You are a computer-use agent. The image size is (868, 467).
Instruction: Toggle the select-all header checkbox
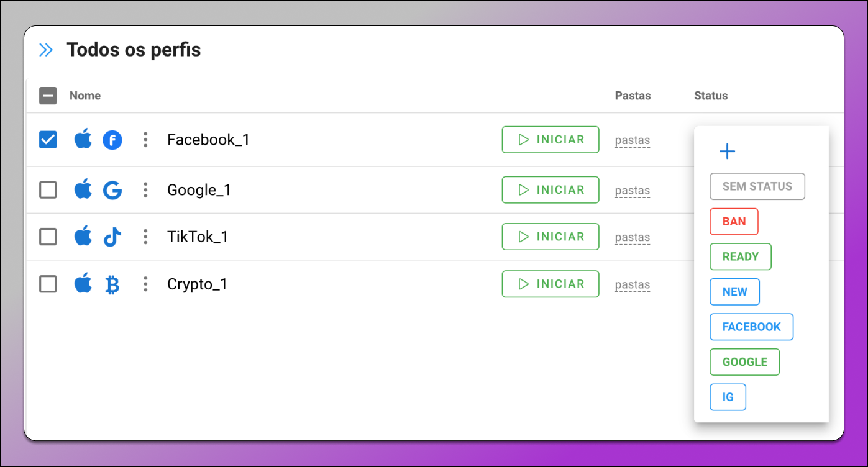click(x=48, y=96)
